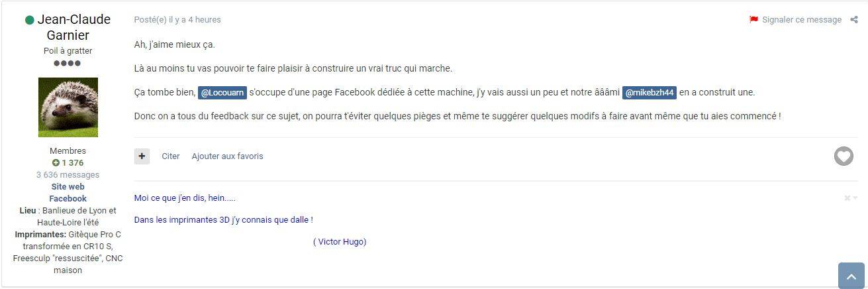The image size is (868, 289).
Task: Click the hedgehog avatar picture
Action: point(68,107)
